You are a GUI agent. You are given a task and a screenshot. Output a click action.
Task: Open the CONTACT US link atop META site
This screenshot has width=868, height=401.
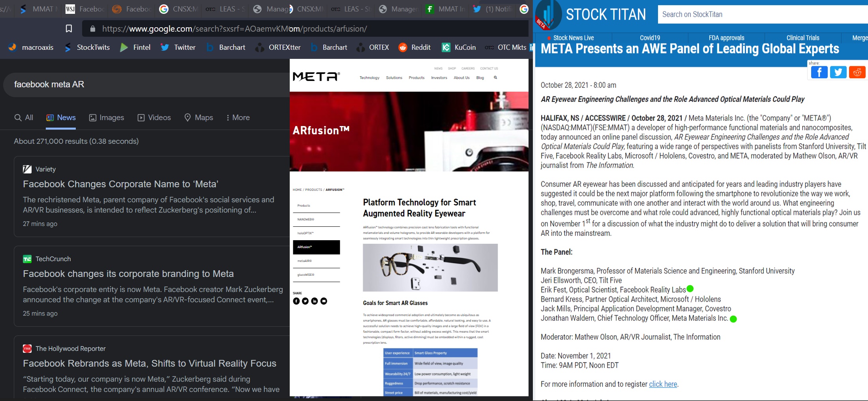pos(489,68)
